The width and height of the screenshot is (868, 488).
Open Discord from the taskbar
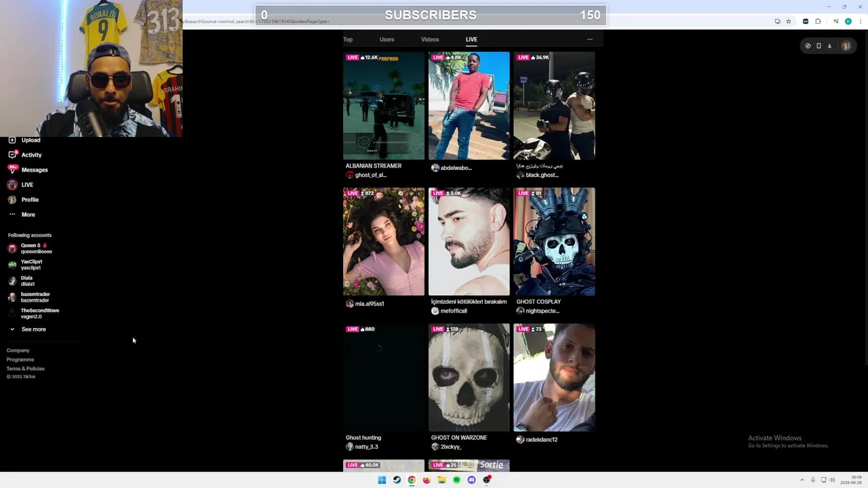(471, 480)
